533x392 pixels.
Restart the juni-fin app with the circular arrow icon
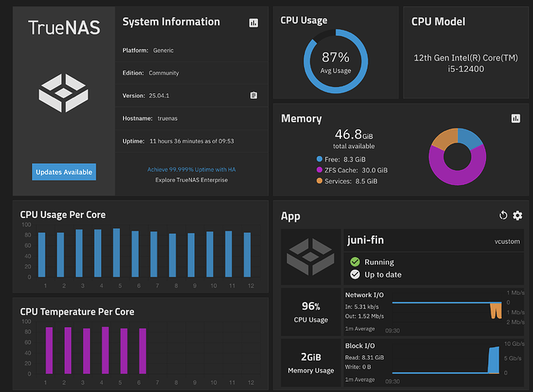tap(503, 216)
